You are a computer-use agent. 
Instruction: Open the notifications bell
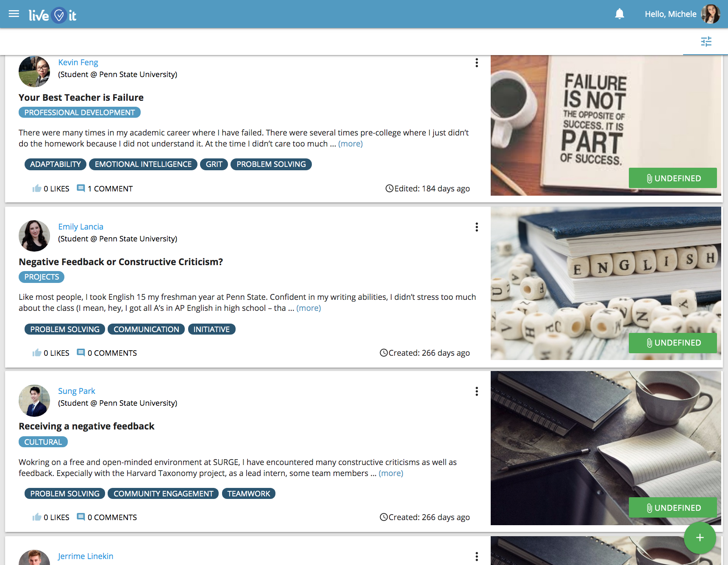(x=620, y=14)
